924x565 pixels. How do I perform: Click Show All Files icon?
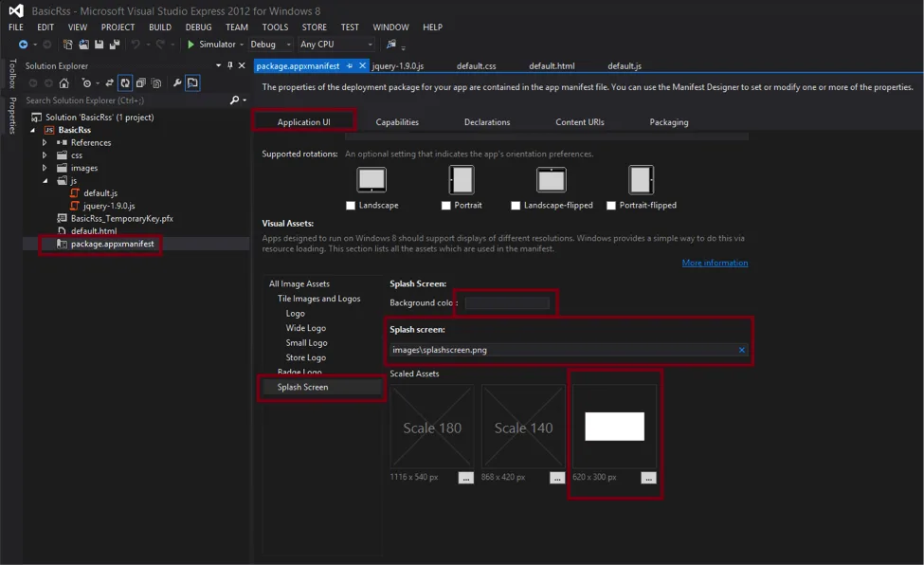(156, 83)
